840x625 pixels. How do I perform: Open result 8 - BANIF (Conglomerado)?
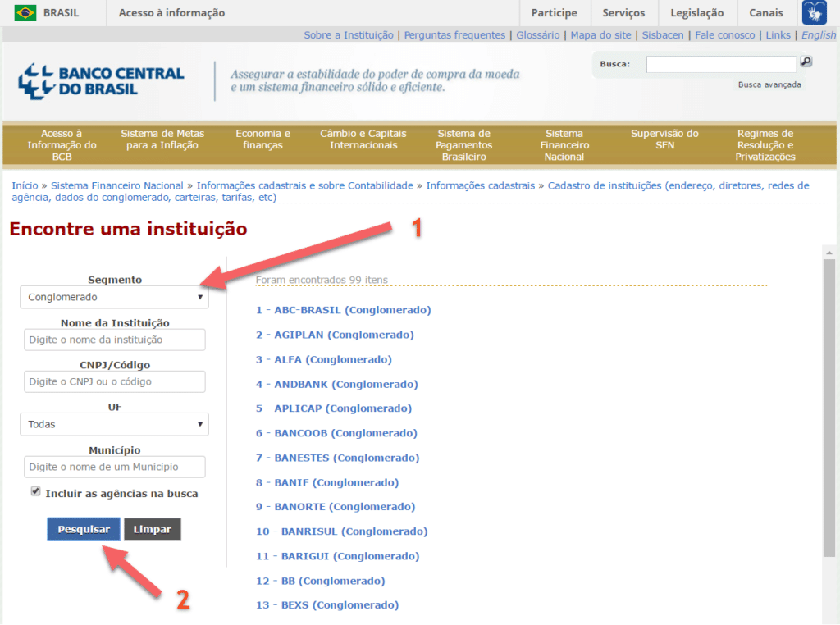(327, 482)
